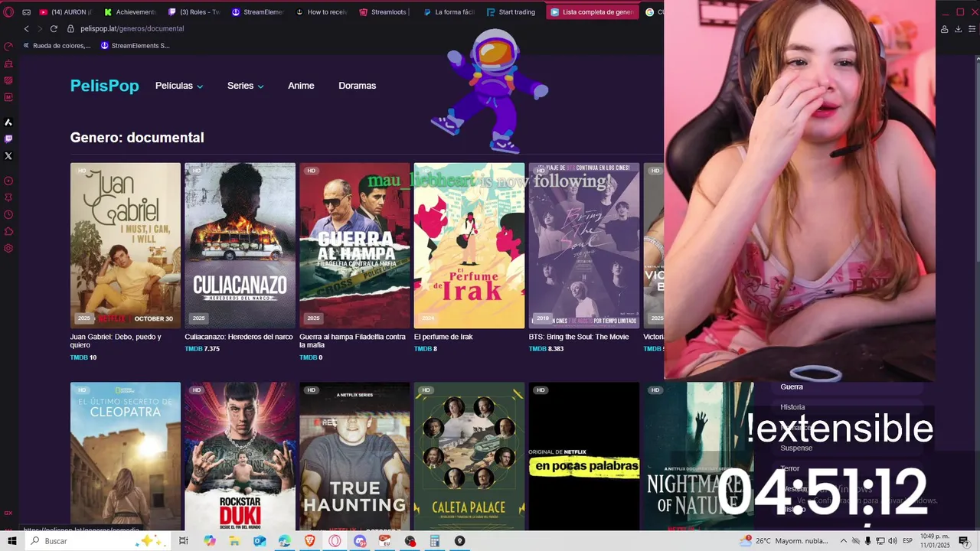Open True Haunting poster
The height and width of the screenshot is (551, 980).
click(354, 456)
